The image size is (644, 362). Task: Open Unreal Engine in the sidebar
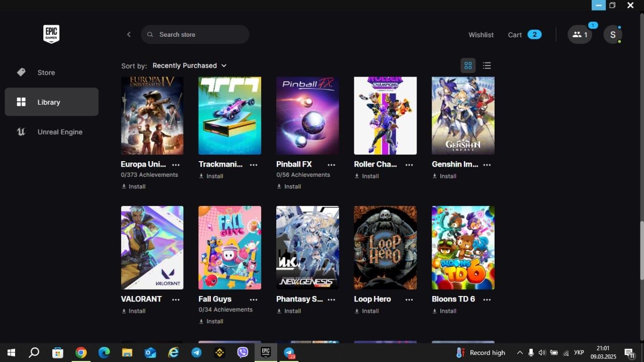(51, 132)
